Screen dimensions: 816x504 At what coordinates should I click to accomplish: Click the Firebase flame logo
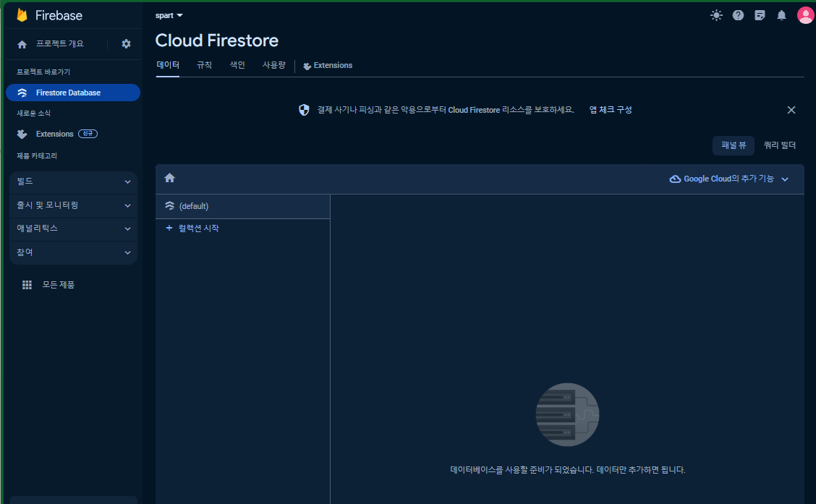point(22,15)
